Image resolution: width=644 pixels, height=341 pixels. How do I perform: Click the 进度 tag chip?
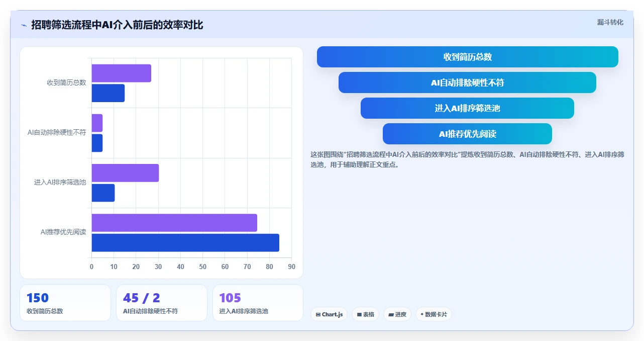(397, 314)
